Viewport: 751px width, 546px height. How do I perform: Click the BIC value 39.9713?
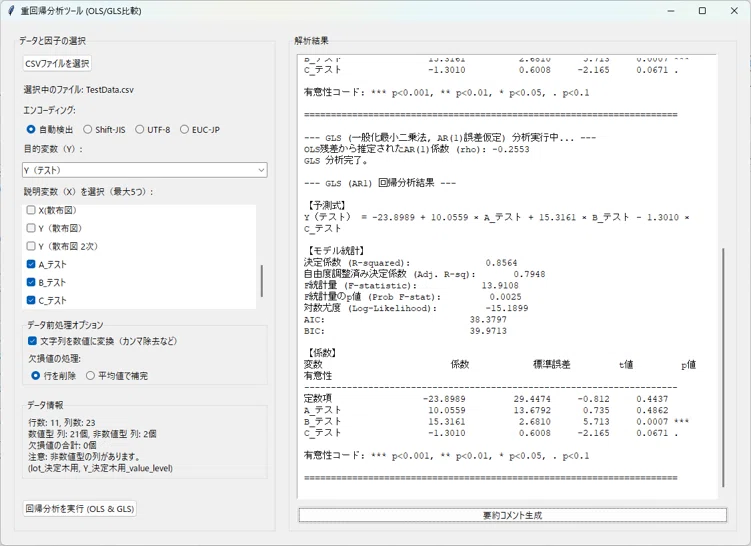click(x=488, y=331)
